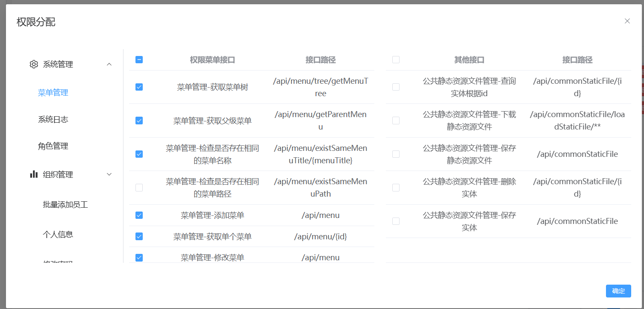The image size is (644, 309).
Task: Click the /api/menu/{id} path cell
Action: pyautogui.click(x=321, y=236)
